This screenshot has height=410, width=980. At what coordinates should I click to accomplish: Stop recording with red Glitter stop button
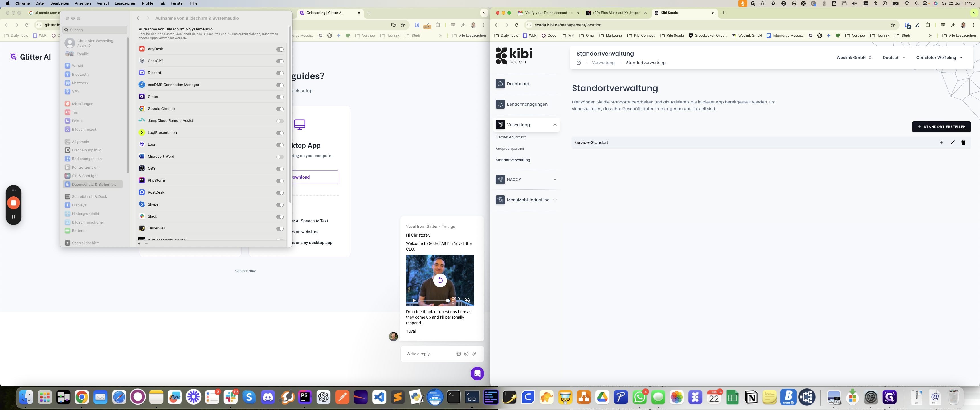click(x=13, y=203)
